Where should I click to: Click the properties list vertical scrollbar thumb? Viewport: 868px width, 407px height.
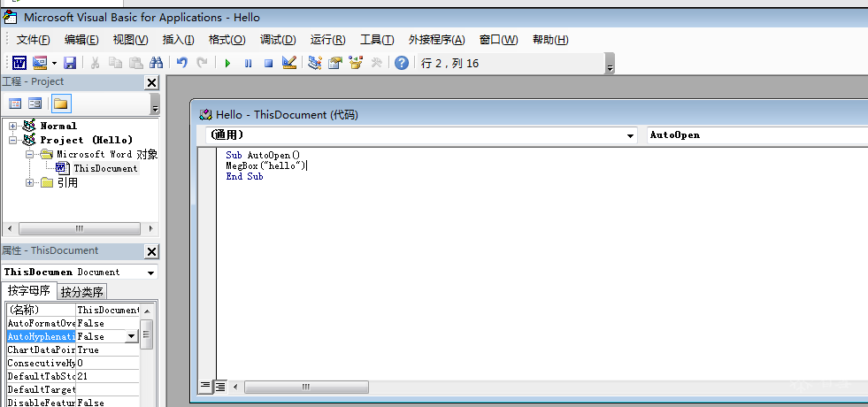tap(147, 334)
